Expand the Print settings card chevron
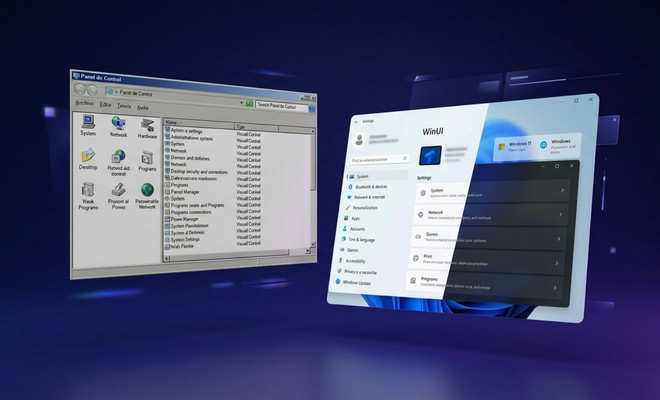This screenshot has width=660, height=400. [x=556, y=263]
